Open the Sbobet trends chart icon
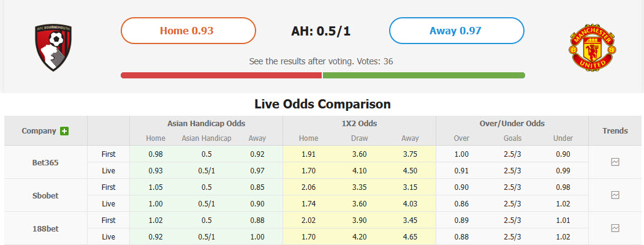The width and height of the screenshot is (644, 245). pos(615,195)
